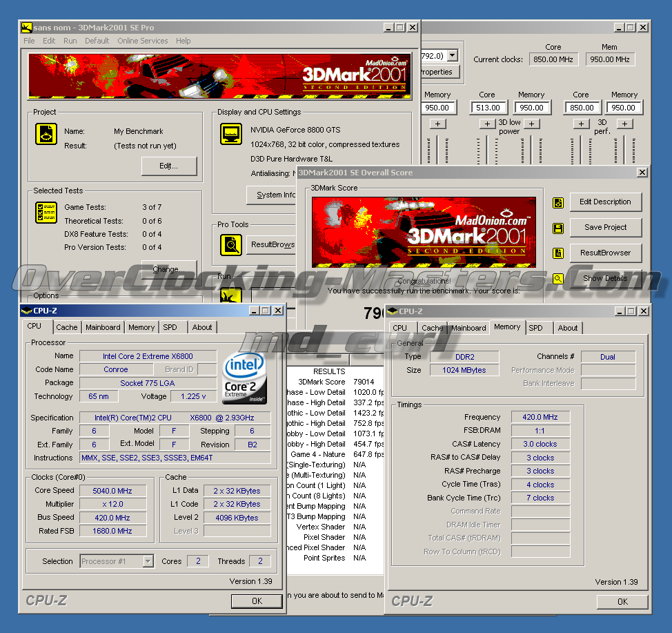
Task: Open the Online Services menu
Action: point(143,41)
